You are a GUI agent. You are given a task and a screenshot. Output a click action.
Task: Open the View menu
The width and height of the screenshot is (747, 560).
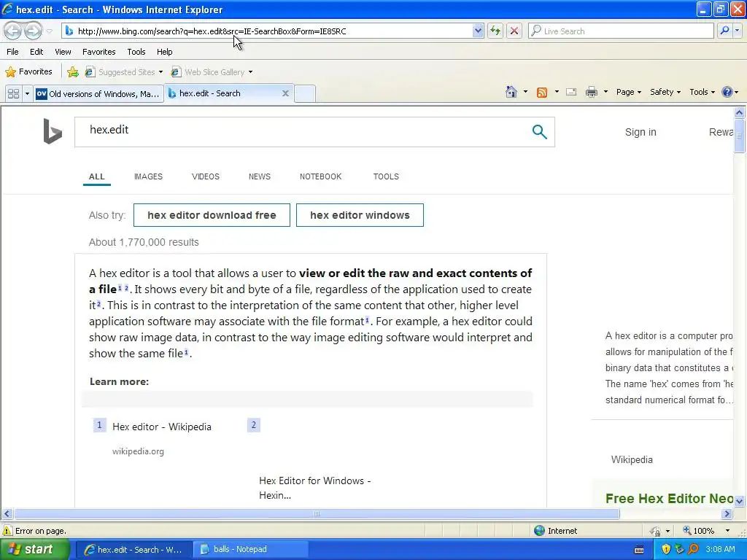tap(63, 52)
